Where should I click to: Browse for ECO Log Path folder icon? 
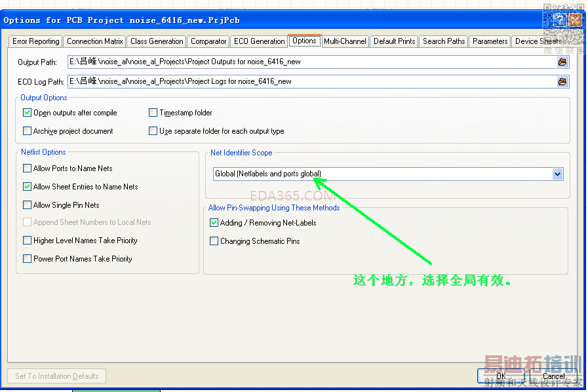[562, 81]
